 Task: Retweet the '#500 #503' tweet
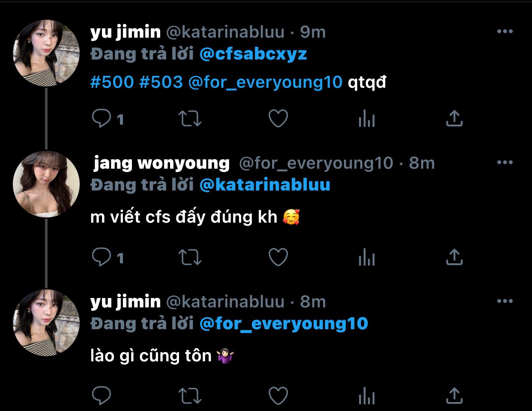190,119
